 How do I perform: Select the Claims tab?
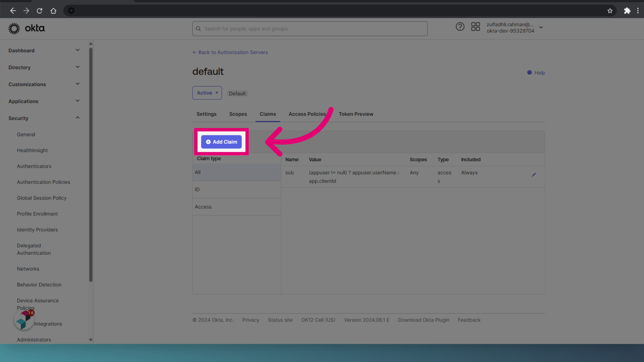[x=268, y=114]
